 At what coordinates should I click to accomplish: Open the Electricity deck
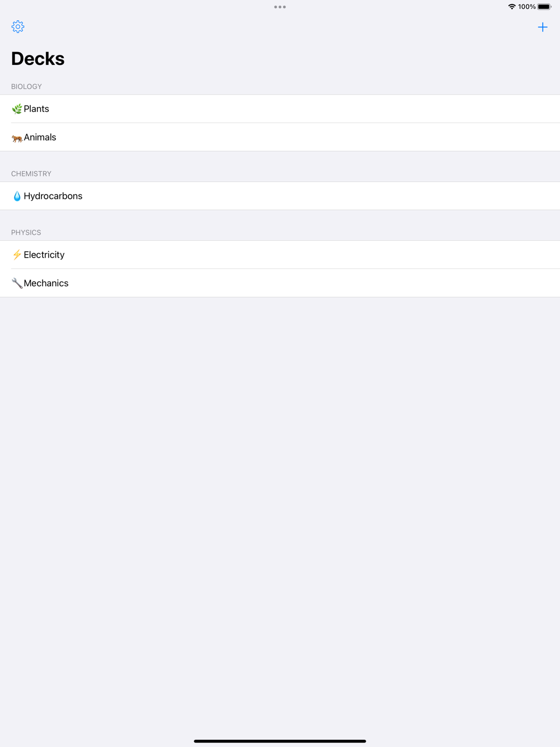pyautogui.click(x=280, y=255)
